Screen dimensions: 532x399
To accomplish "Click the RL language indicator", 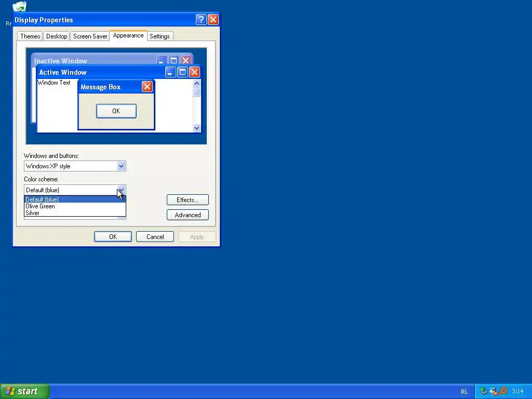I will (464, 392).
